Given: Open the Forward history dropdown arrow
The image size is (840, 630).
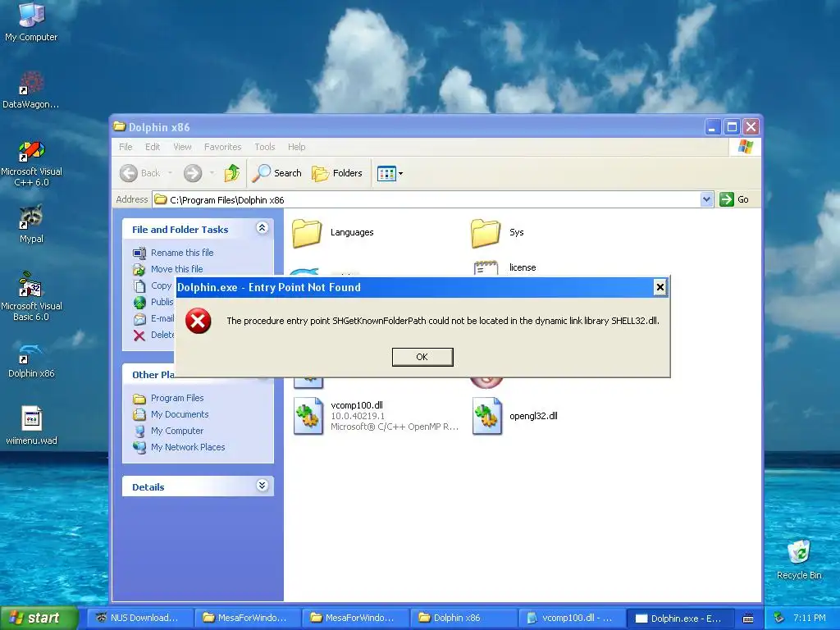Looking at the screenshot, I should 212,173.
